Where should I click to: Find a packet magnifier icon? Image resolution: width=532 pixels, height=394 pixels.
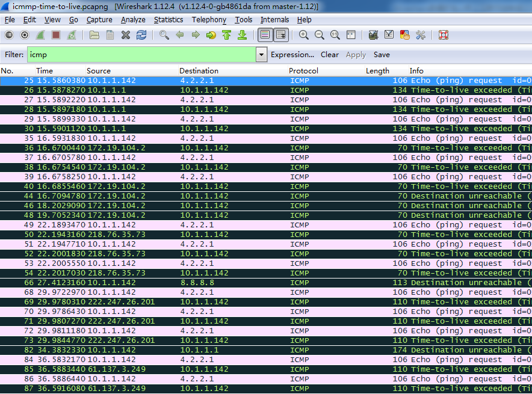(164, 35)
